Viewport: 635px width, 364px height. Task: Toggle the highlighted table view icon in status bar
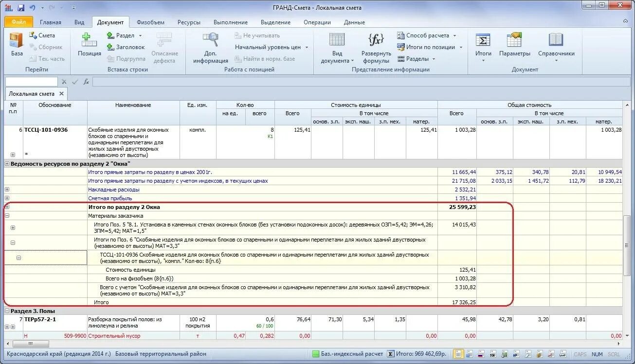458,354
